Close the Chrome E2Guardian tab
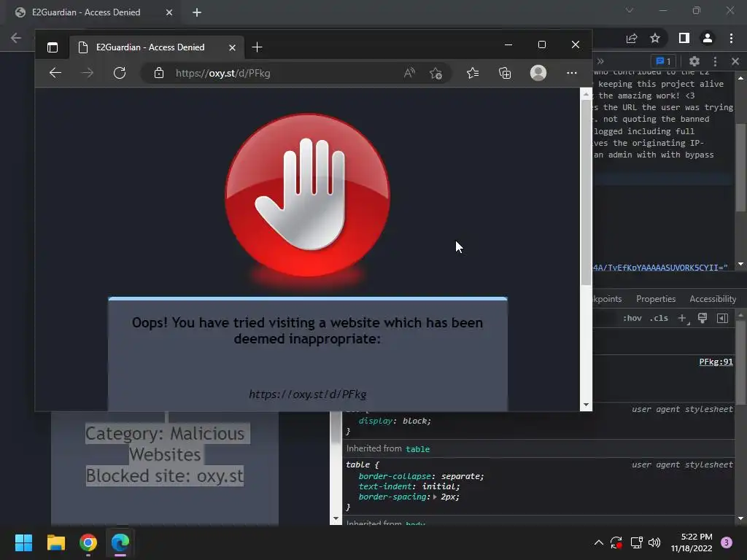 pyautogui.click(x=169, y=12)
